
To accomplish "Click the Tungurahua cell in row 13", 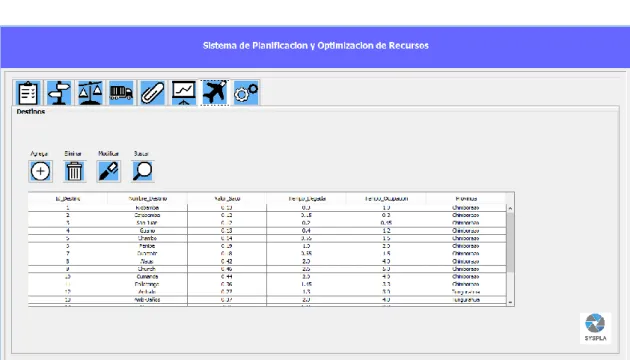I will tap(466, 299).
